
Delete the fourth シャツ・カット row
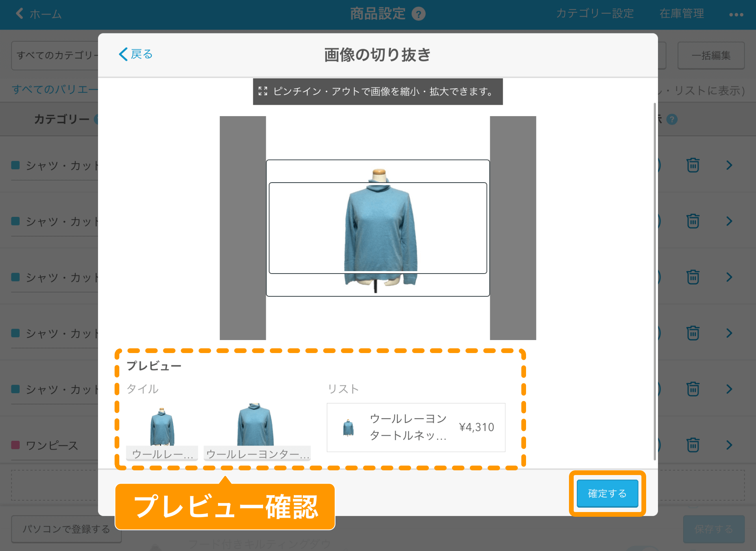click(x=693, y=333)
